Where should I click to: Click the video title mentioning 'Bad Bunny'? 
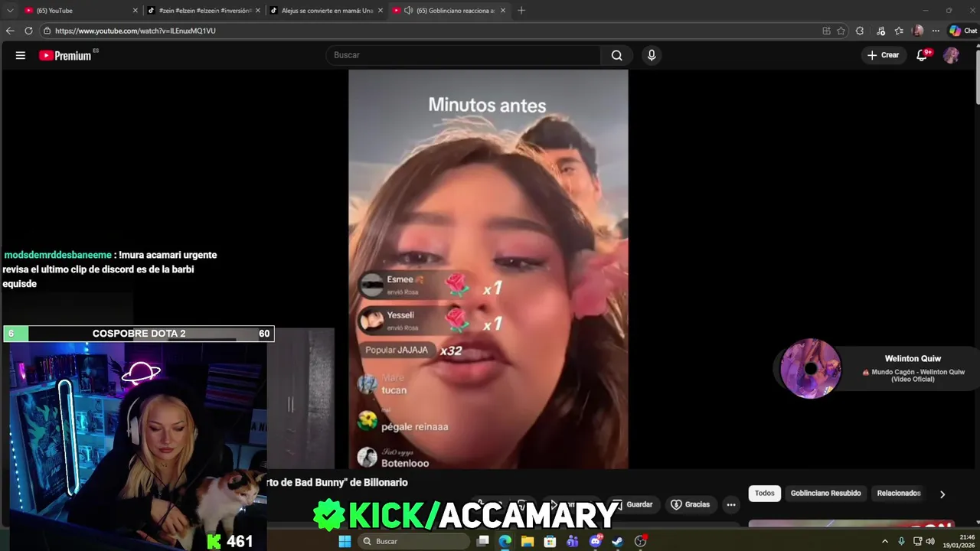(338, 482)
